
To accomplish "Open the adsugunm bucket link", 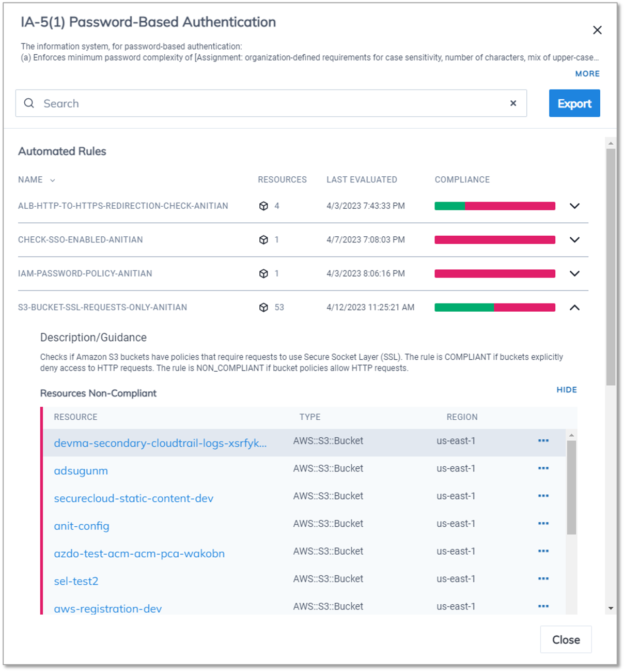I will click(81, 471).
